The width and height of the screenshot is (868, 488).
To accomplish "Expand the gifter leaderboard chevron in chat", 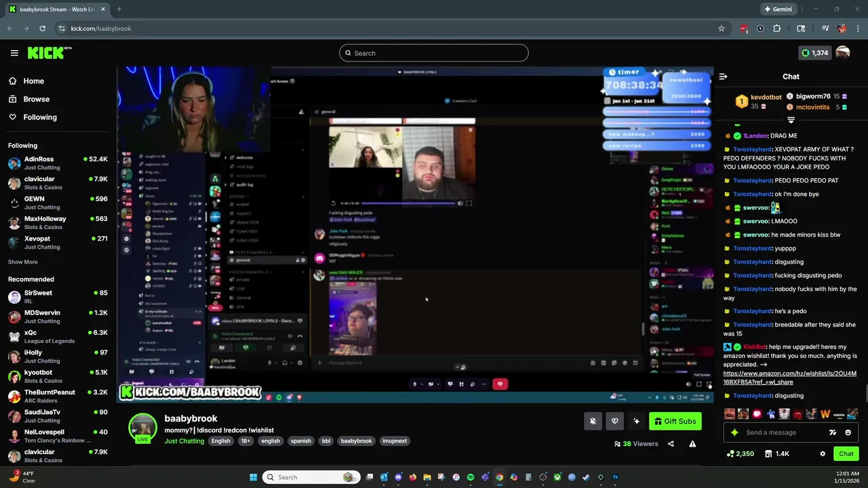I will pos(791,120).
